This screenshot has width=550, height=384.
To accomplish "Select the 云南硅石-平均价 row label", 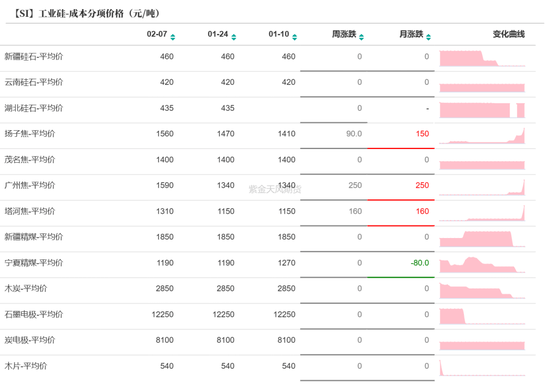I will pyautogui.click(x=34, y=82).
